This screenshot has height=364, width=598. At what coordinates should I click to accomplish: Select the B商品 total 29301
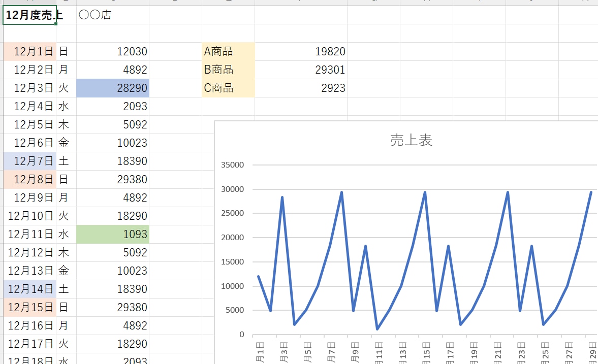click(301, 70)
